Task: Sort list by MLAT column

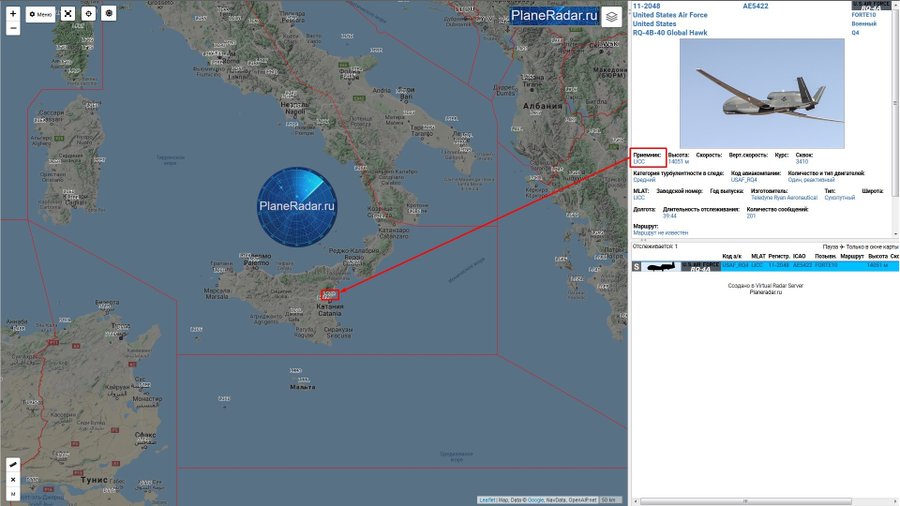Action: click(x=758, y=256)
